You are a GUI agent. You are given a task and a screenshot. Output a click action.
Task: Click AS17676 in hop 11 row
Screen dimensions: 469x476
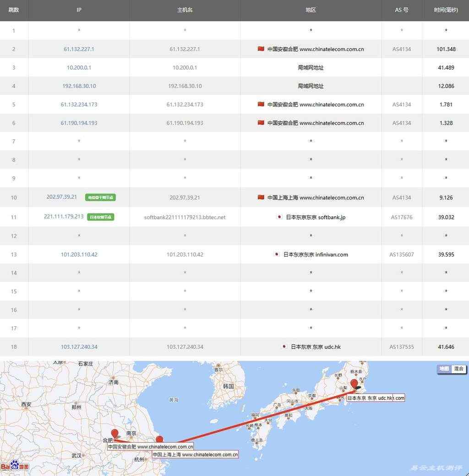402,217
